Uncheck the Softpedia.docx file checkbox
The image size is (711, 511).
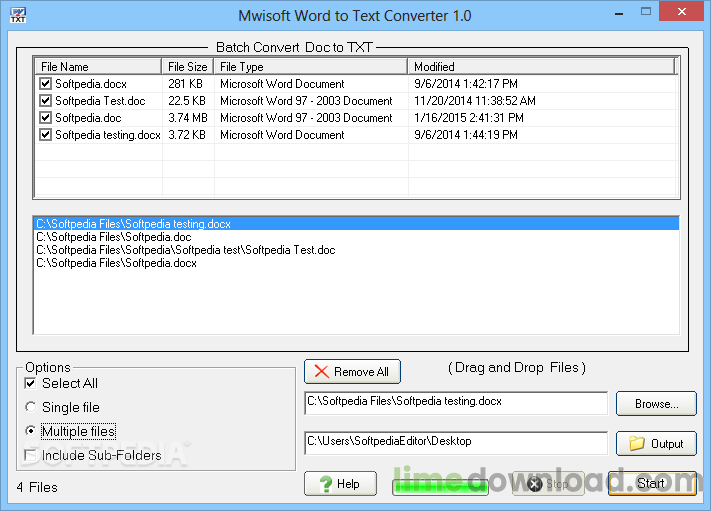click(45, 84)
